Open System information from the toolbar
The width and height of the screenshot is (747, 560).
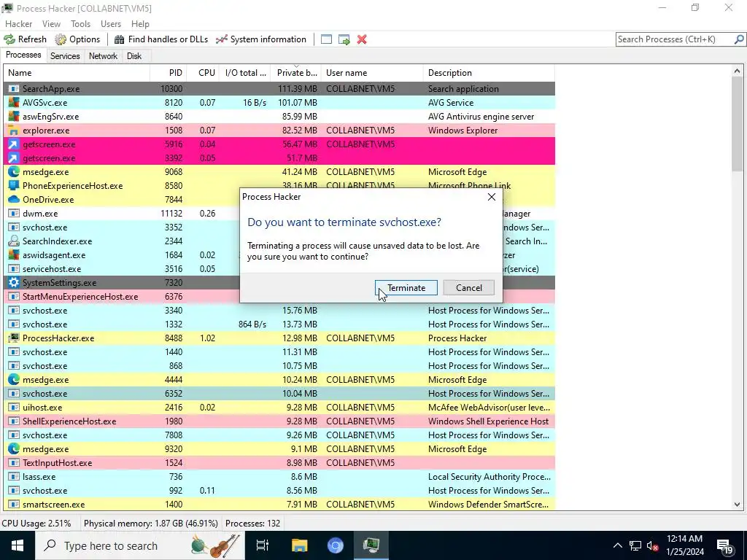(261, 39)
